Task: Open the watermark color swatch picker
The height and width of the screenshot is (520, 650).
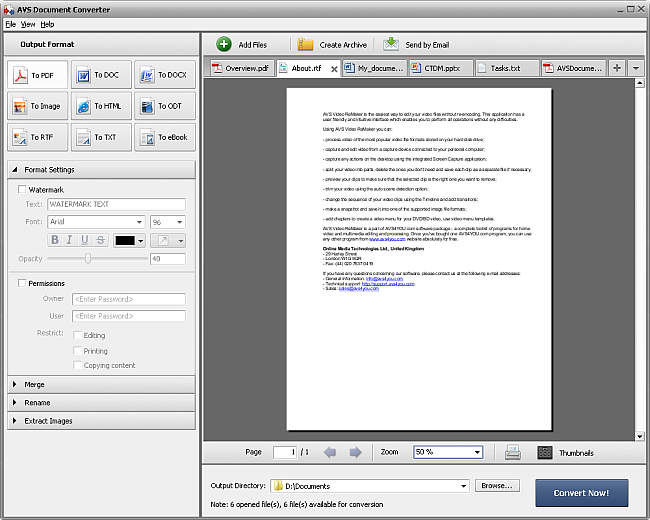Action: pos(129,241)
